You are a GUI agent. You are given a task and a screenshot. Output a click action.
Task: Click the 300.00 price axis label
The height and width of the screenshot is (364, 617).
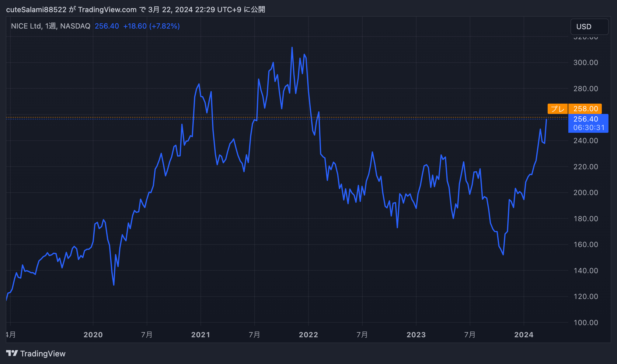(585, 63)
